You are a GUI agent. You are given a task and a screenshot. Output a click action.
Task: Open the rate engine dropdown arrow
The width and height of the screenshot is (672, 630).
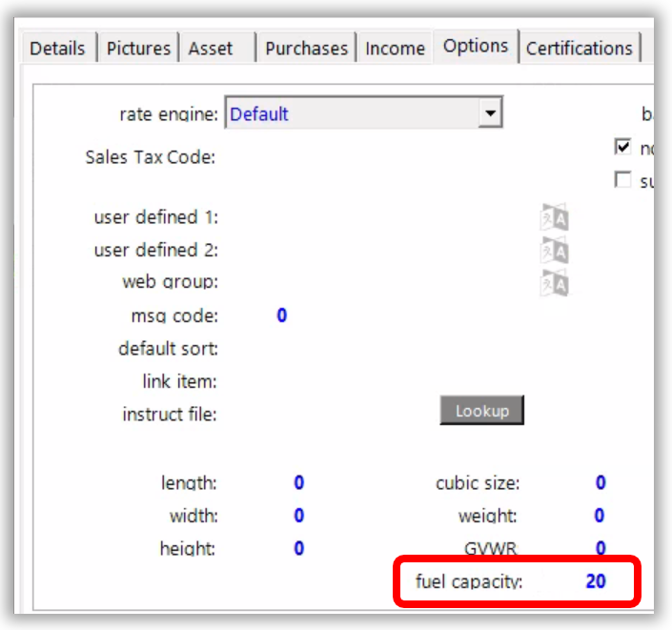pos(490,113)
